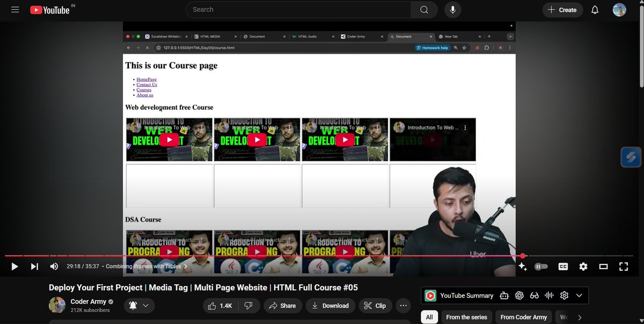Open more actions three-dot menu
Viewport: 644px width, 324px height.
[403, 306]
